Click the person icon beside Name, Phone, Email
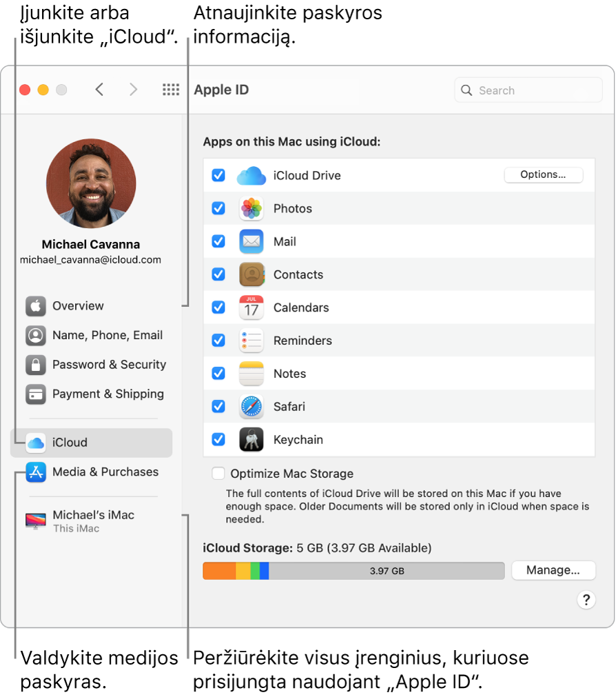Screen dimensions: 616x697 36,335
